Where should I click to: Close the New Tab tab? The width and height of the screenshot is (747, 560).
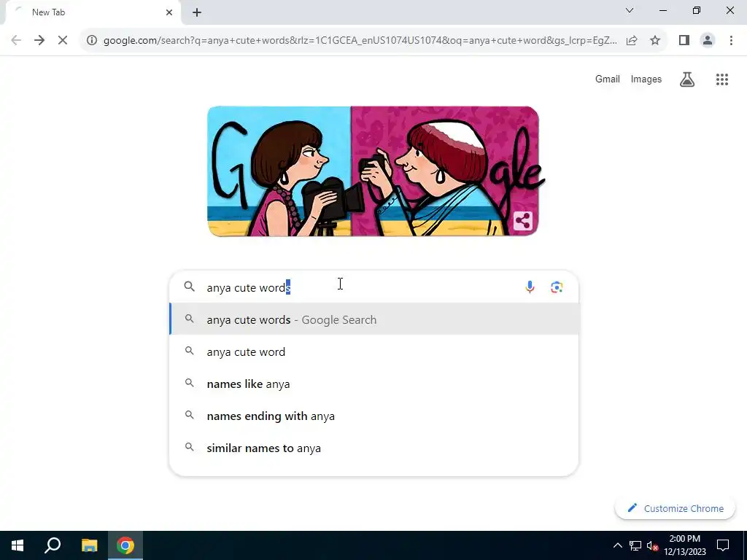[x=169, y=12]
